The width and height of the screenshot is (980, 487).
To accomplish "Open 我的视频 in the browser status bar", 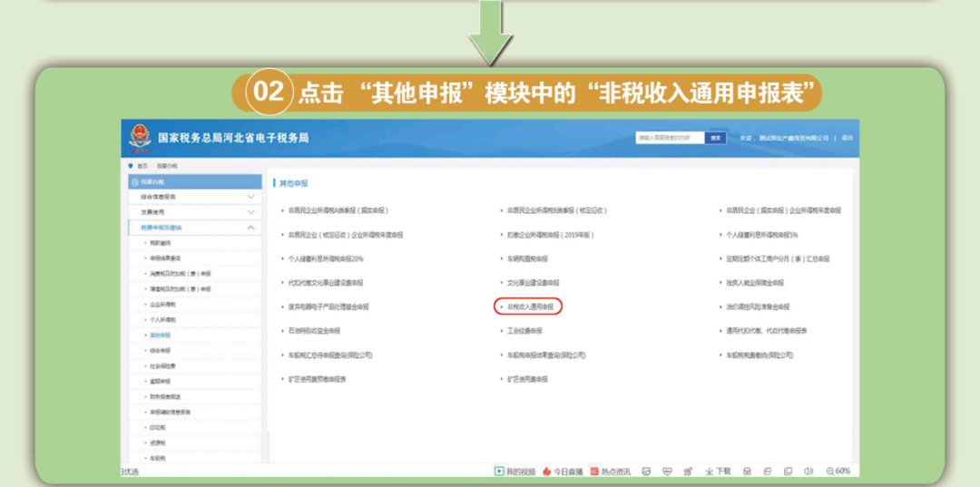I will pyautogui.click(x=515, y=472).
